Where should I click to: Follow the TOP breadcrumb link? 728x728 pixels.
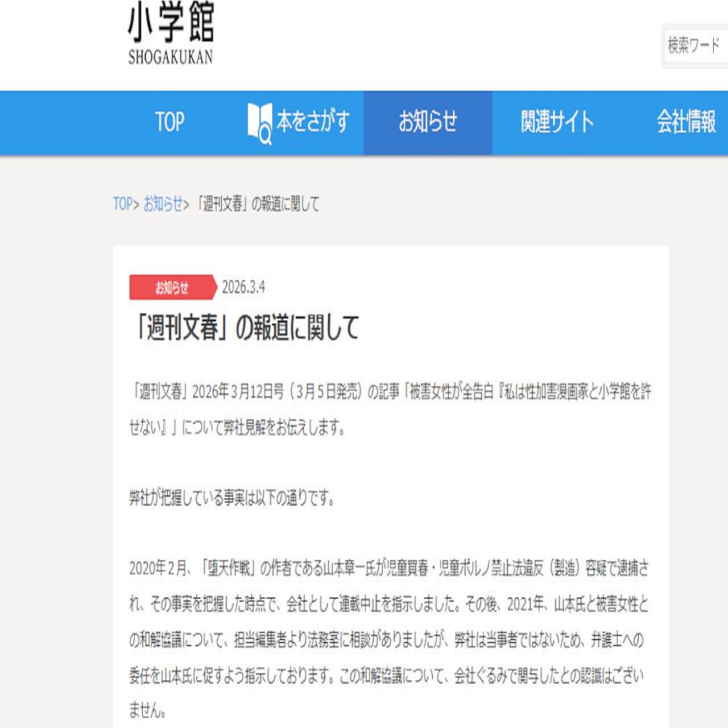122,204
